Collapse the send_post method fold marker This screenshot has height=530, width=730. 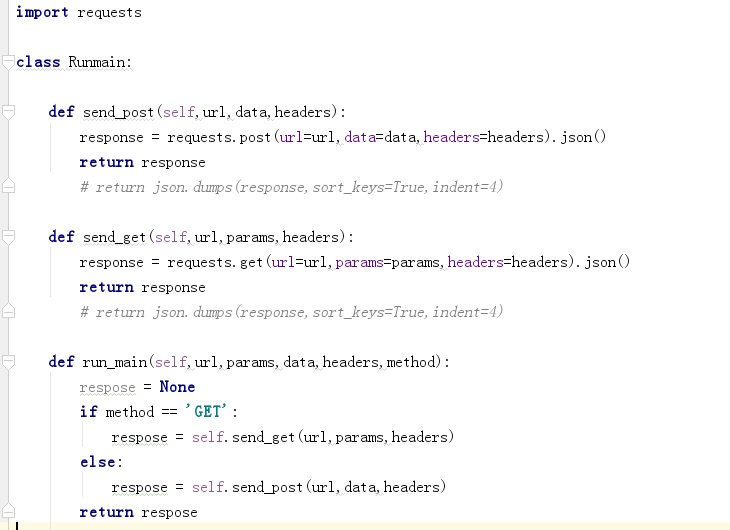point(8,112)
